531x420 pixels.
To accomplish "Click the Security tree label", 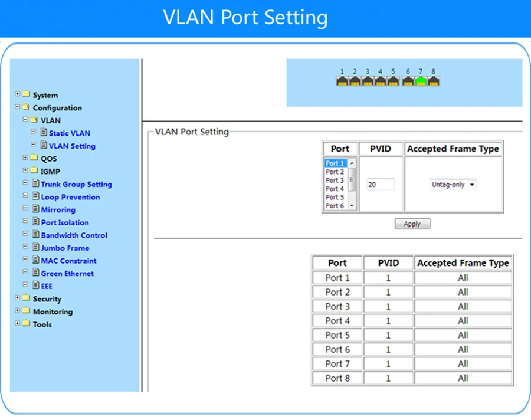I will (x=47, y=299).
